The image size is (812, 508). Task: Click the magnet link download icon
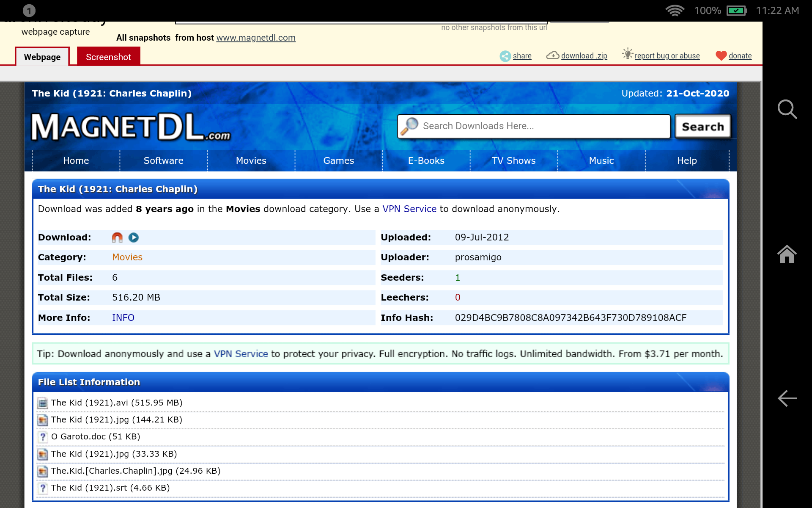pos(117,237)
